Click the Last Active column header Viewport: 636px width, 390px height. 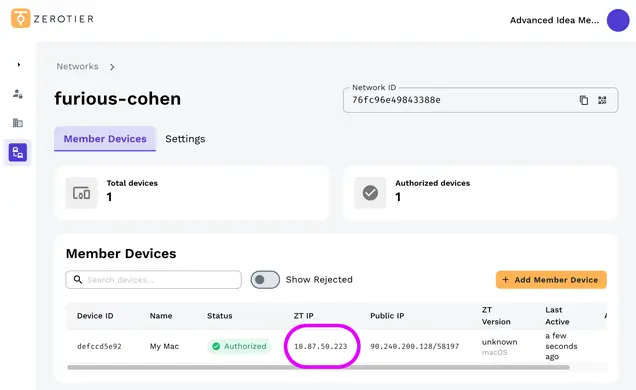(557, 316)
